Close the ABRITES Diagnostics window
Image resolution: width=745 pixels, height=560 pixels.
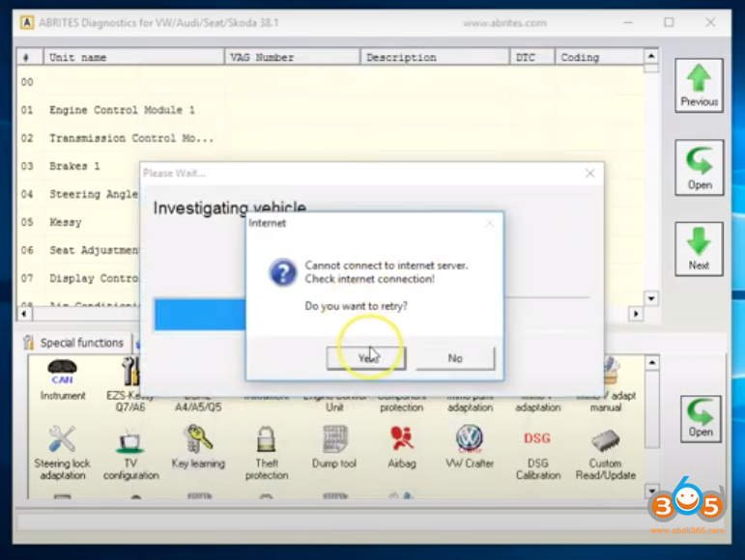pyautogui.click(x=710, y=22)
